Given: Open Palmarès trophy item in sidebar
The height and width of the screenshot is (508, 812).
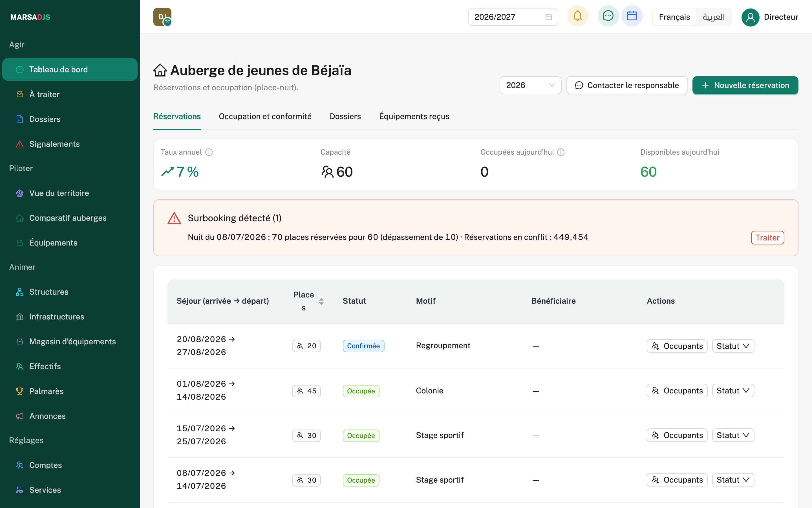Looking at the screenshot, I should tap(70, 391).
